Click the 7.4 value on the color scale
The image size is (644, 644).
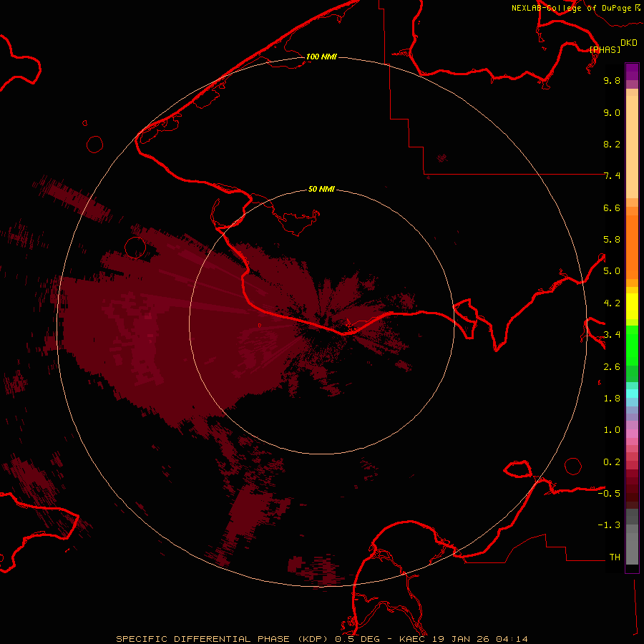[x=612, y=176]
